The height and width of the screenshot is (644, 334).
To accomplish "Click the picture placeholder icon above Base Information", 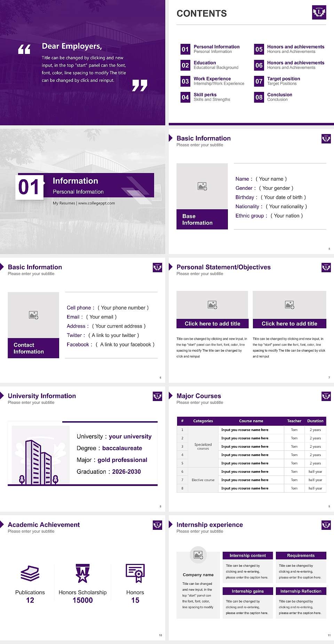I will (x=202, y=186).
